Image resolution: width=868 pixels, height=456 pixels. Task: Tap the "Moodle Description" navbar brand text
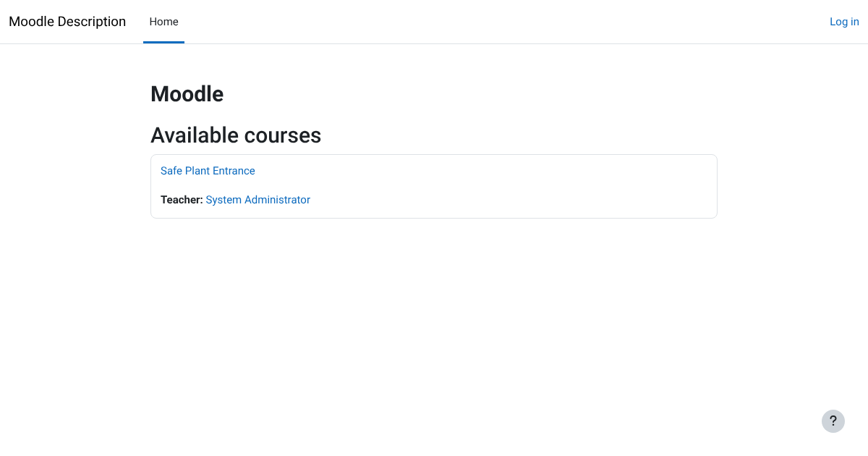67,22
